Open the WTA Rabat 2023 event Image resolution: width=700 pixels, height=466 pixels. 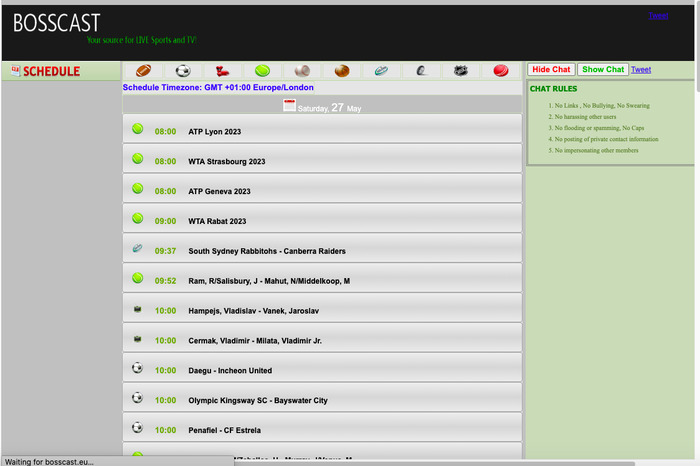[x=322, y=219]
